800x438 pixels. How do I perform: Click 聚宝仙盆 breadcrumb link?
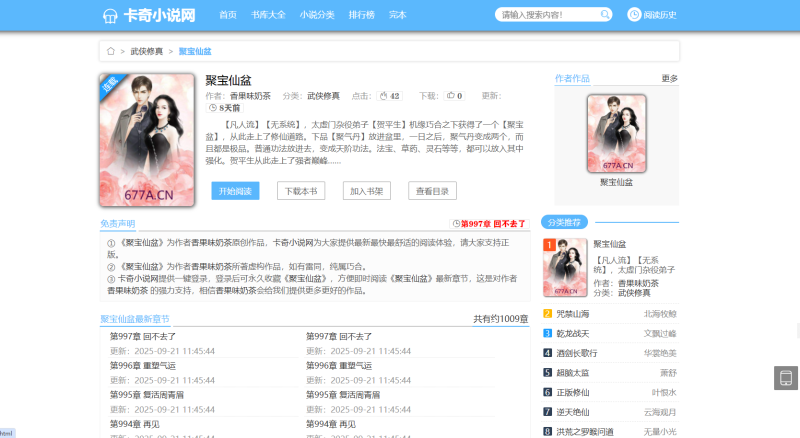tap(195, 51)
